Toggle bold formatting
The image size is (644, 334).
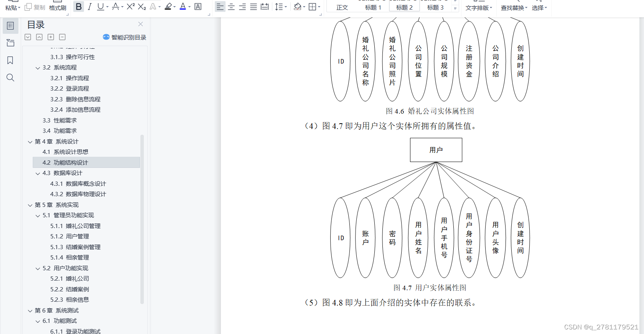(x=79, y=7)
